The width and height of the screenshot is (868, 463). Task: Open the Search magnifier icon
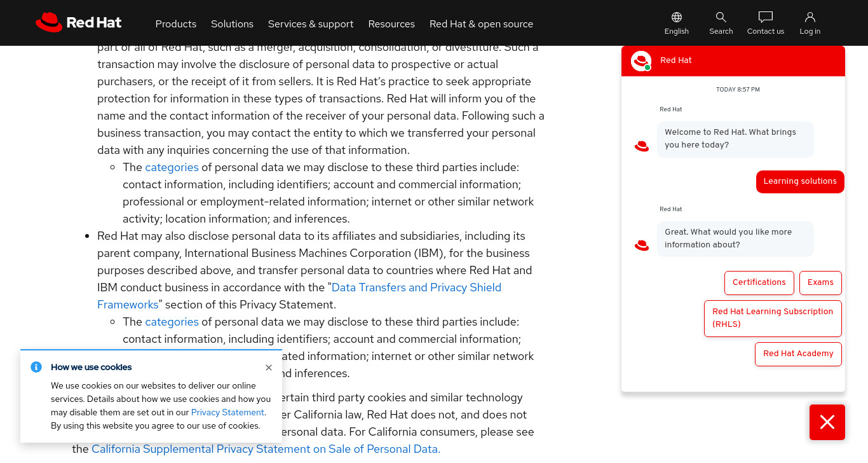(x=721, y=17)
